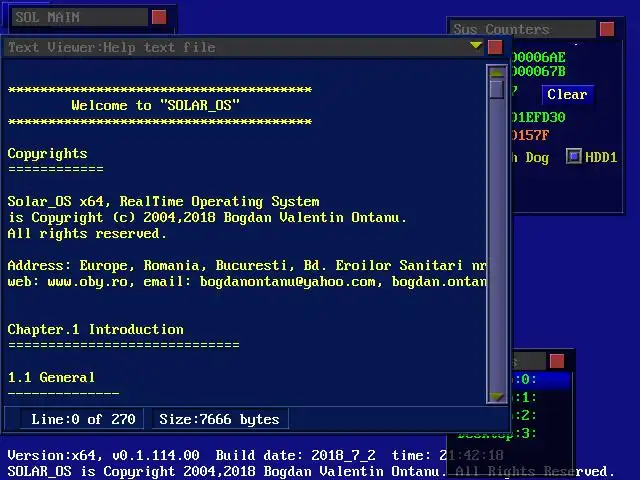Click the 'Solar_OS x64, RealTime Operating System' line
This screenshot has height=480, width=640.
coord(163,201)
